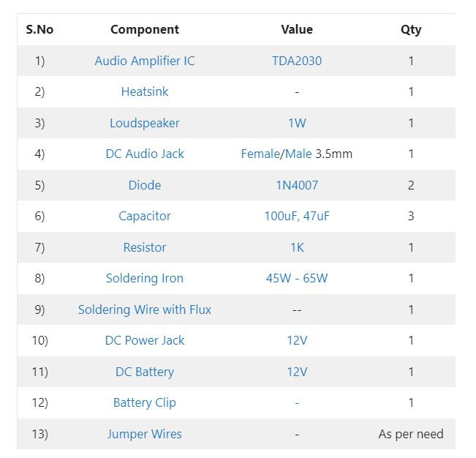This screenshot has width=476, height=458.
Task: Follow the Soldering Wire with Flux link
Action: tap(145, 309)
